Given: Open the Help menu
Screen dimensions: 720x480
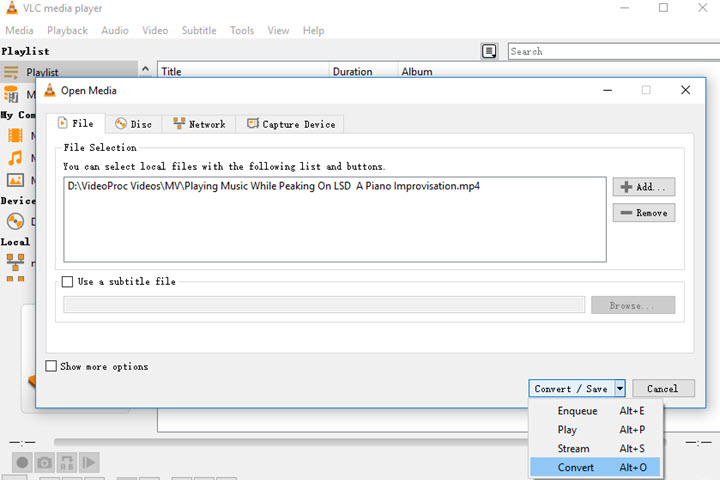Looking at the screenshot, I should [x=314, y=30].
